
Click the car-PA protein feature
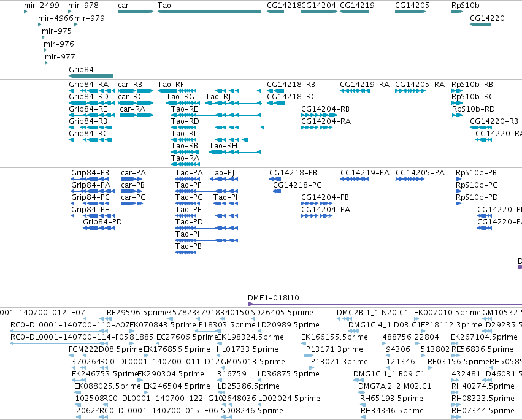pos(132,179)
